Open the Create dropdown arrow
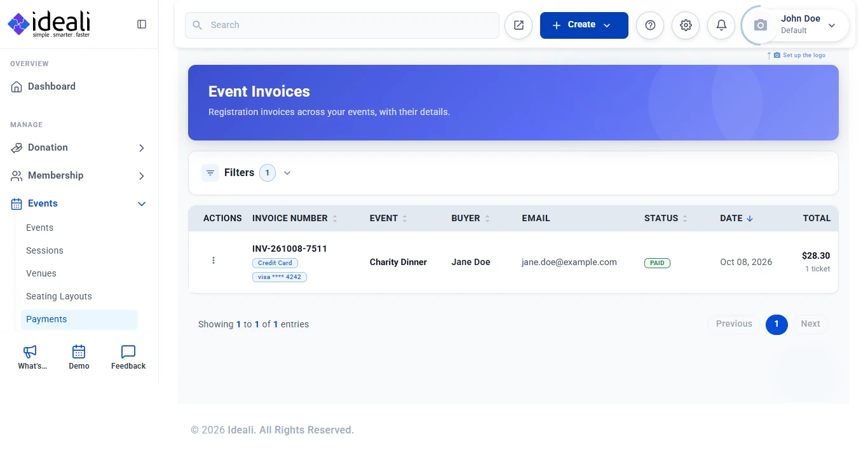This screenshot has height=457, width=868. pyautogui.click(x=607, y=25)
